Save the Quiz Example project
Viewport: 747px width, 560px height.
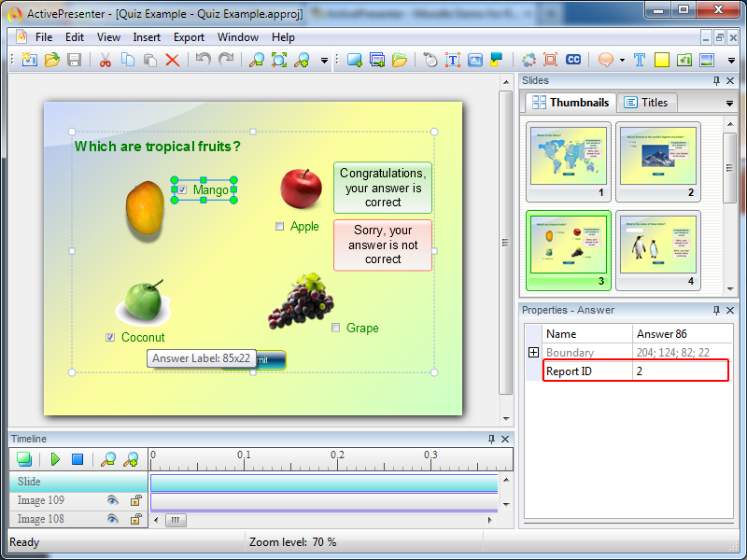[x=73, y=60]
